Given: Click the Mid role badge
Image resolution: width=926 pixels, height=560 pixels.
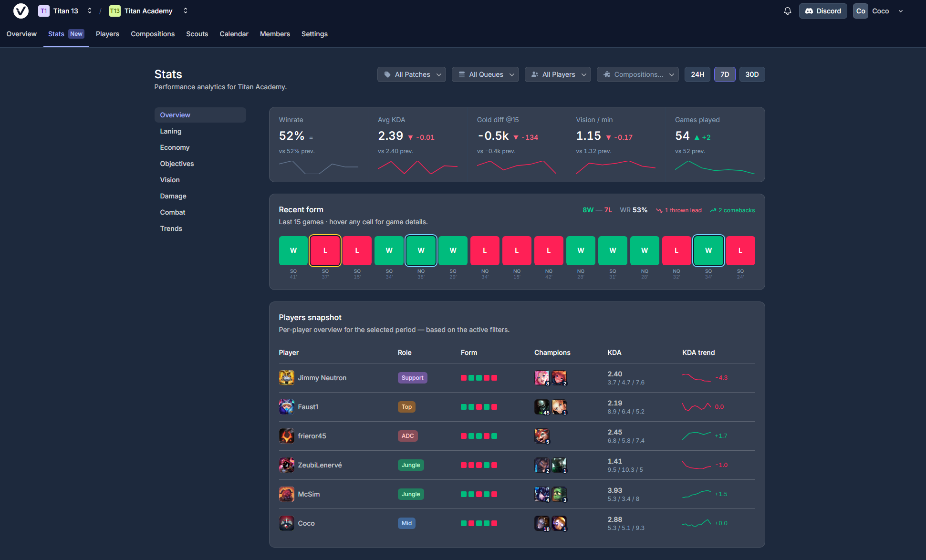Looking at the screenshot, I should click(x=406, y=523).
